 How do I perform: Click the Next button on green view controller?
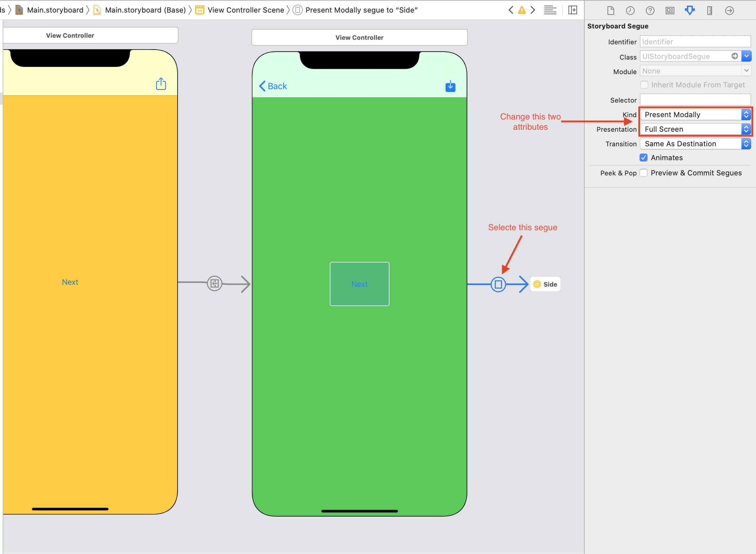coord(359,284)
